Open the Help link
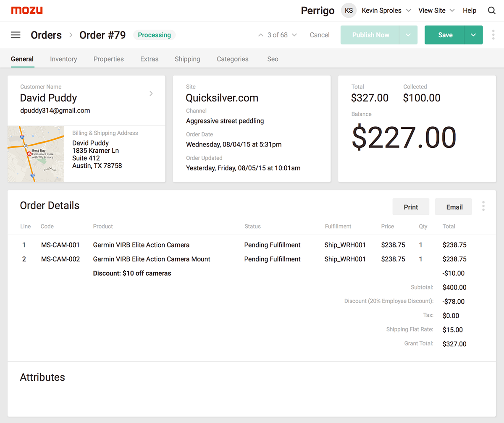This screenshot has width=504, height=423. pos(470,10)
